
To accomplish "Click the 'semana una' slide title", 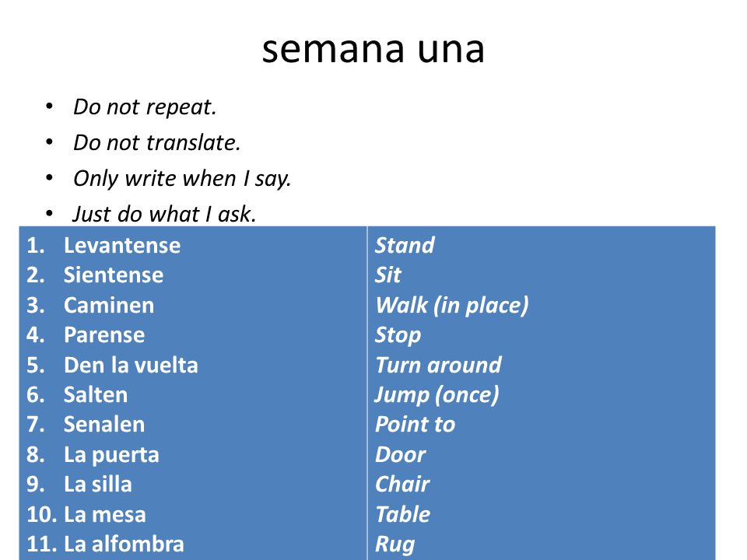I will 373,49.
